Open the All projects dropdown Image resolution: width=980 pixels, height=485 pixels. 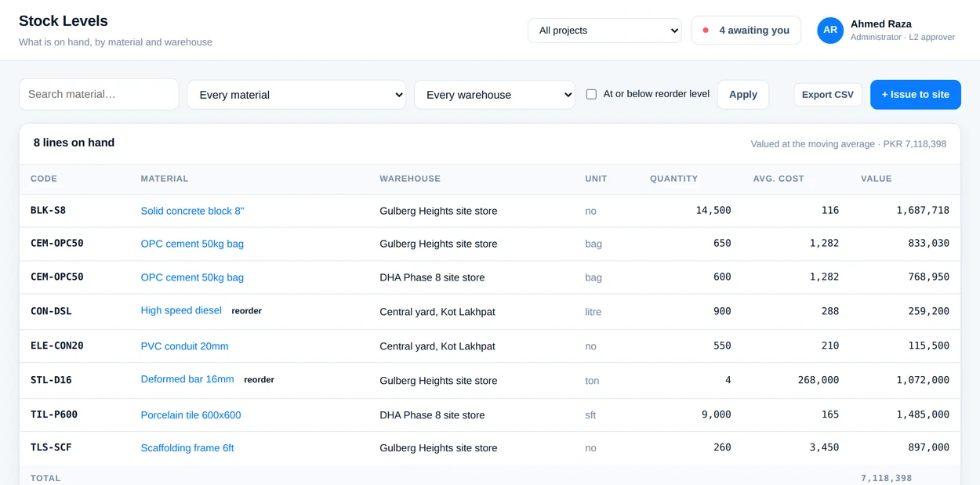(604, 31)
